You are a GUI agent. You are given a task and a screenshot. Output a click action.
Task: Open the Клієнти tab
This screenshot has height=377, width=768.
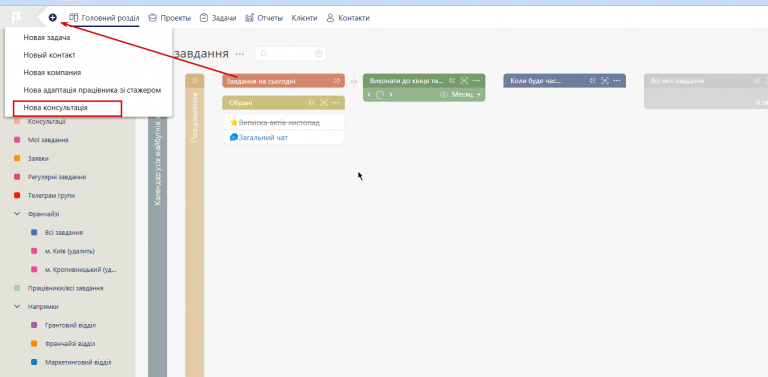304,18
